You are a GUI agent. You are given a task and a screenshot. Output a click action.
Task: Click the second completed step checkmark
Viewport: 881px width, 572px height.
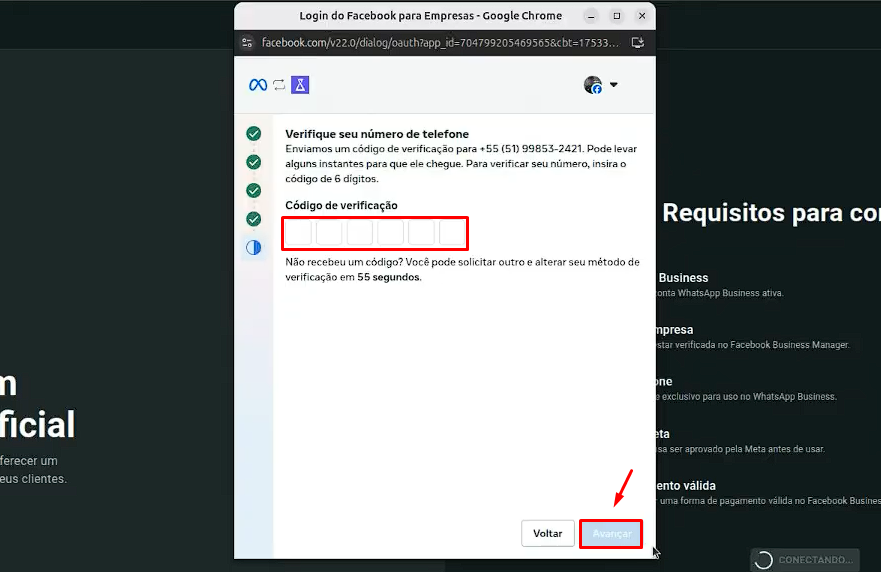click(254, 162)
